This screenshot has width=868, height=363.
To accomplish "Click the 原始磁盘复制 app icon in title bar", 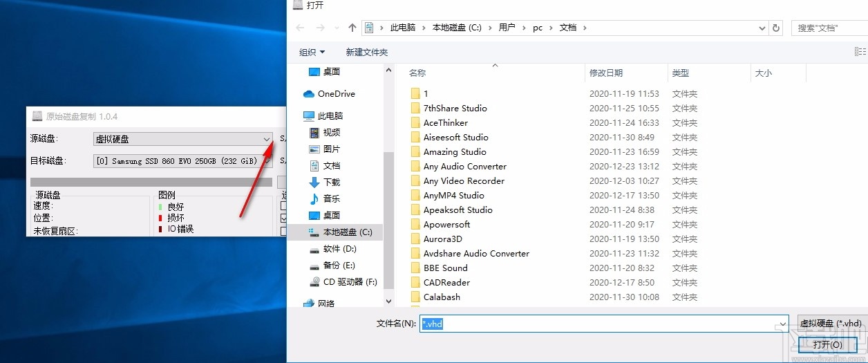I will pyautogui.click(x=37, y=116).
